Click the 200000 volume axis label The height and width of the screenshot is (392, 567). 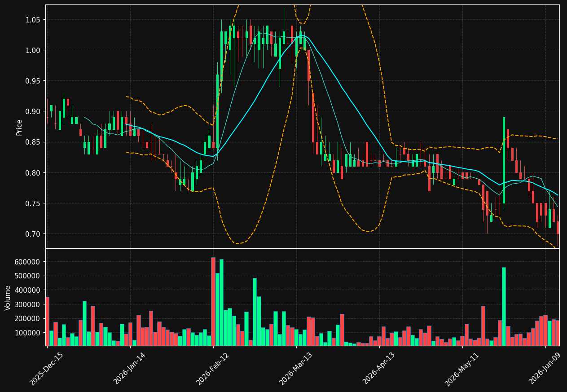28,319
